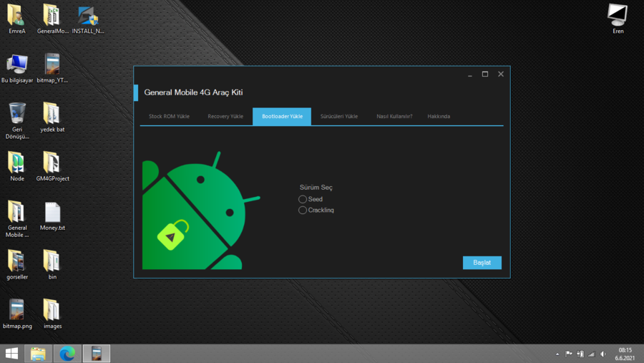Viewport: 644px width, 363px height.
Task: Click the power/battery tray icon
Action: click(580, 354)
